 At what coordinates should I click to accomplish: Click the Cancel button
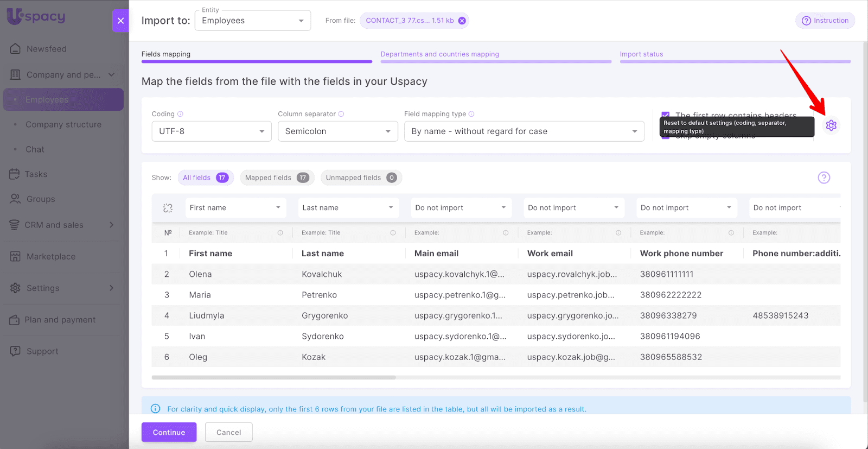pyautogui.click(x=228, y=432)
